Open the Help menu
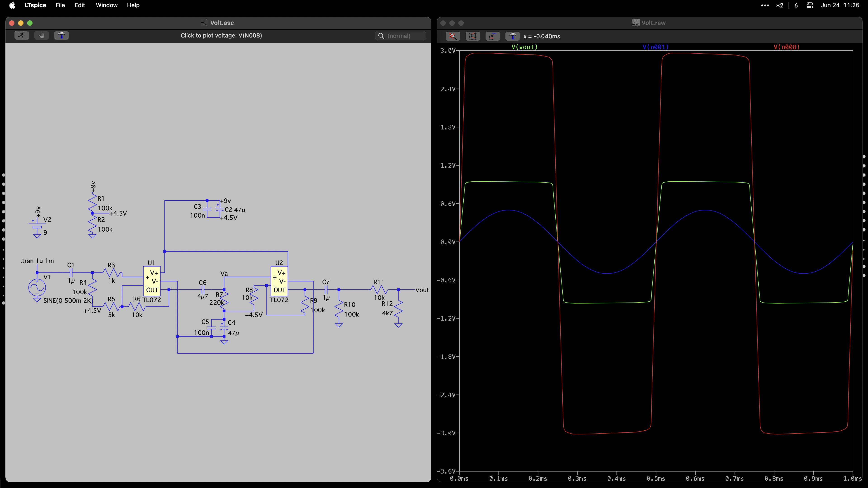 [x=133, y=5]
